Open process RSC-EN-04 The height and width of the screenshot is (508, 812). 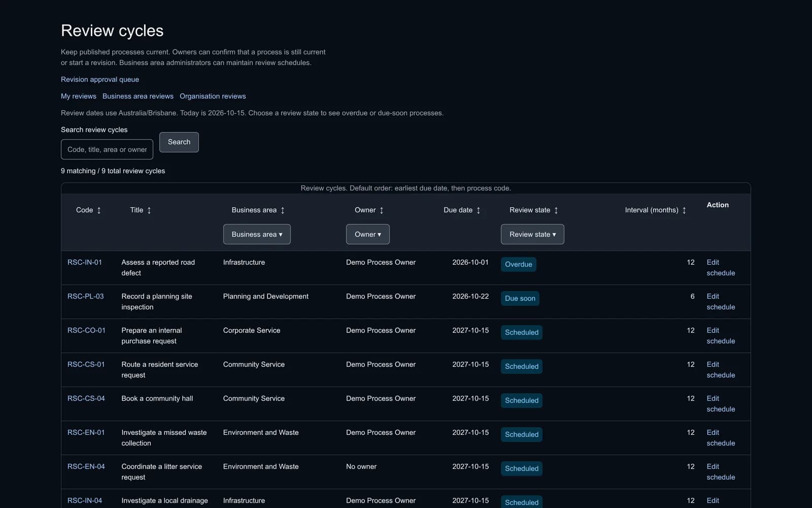click(86, 466)
